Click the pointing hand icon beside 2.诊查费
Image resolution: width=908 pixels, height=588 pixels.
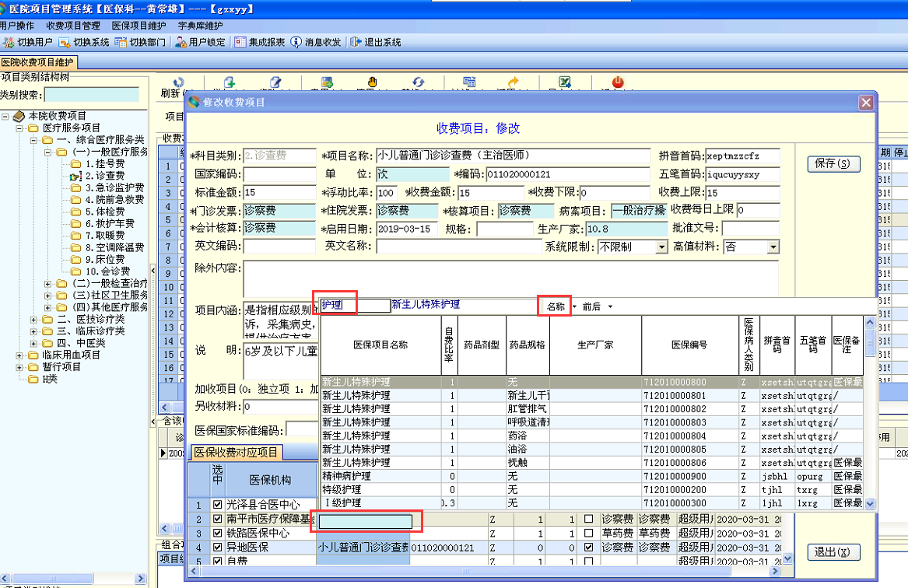click(75, 176)
